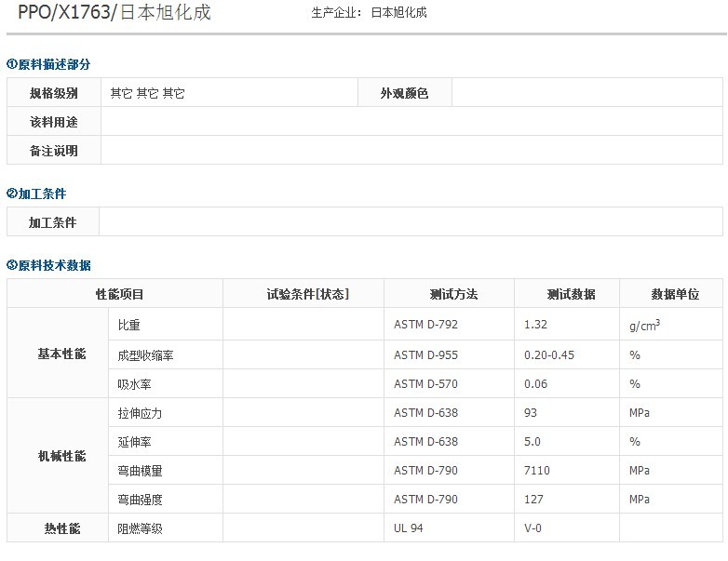Click the tensile stress value 93
Image resolution: width=728 pixels, height=561 pixels.
pos(531,412)
